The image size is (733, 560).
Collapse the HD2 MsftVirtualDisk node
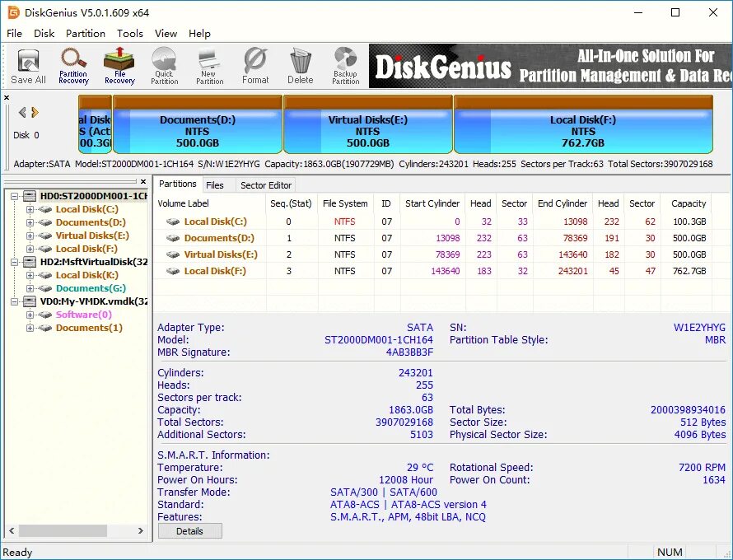pos(15,262)
